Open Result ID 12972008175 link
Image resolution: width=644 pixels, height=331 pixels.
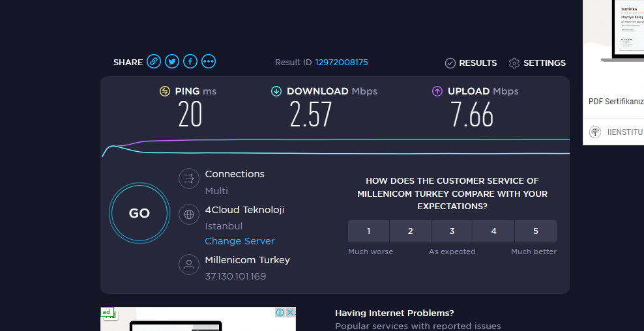click(x=342, y=63)
